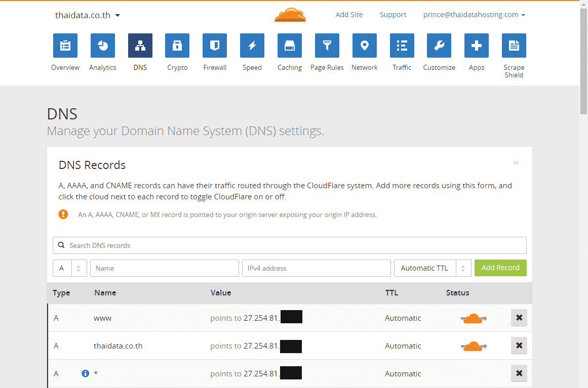Open the Firewall shield icon
588x388 pixels.
[215, 46]
